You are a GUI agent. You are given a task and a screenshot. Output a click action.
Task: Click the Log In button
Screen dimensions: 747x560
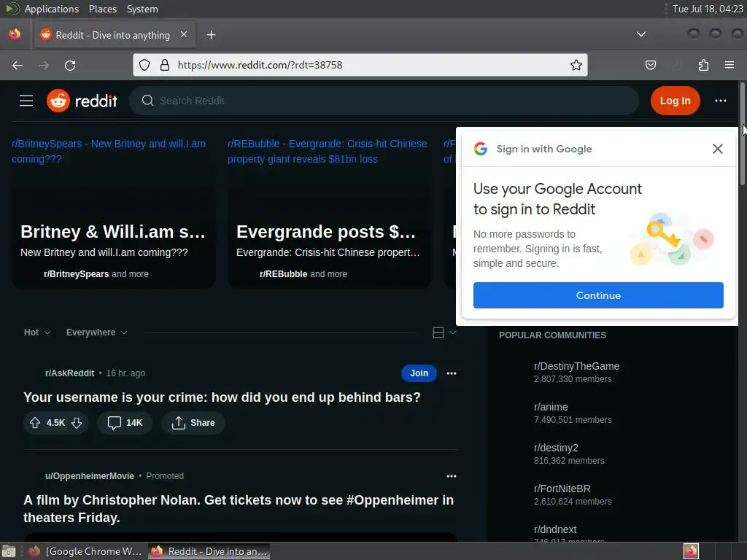tap(675, 101)
